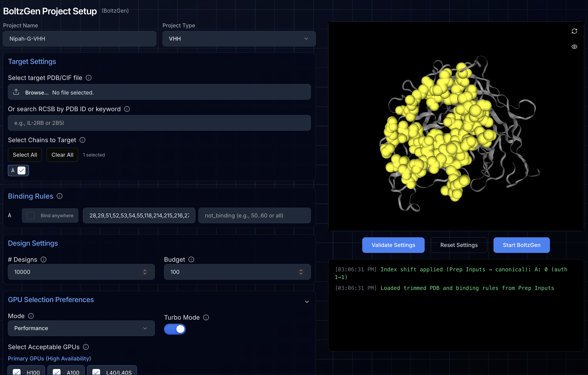Toggle the eye visibility icon in viewer
Viewport: 588px width, 375px height.
point(574,47)
